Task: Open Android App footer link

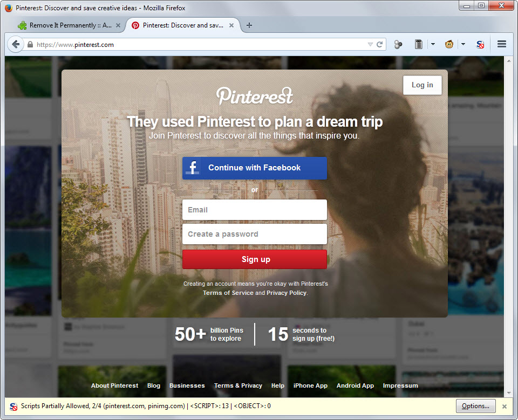Action: (x=355, y=385)
